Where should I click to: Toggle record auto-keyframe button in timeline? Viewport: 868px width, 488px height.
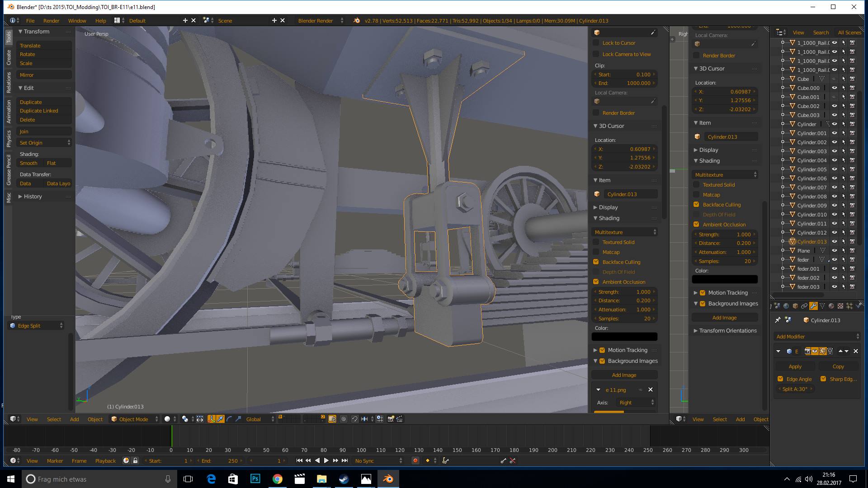tap(415, 460)
